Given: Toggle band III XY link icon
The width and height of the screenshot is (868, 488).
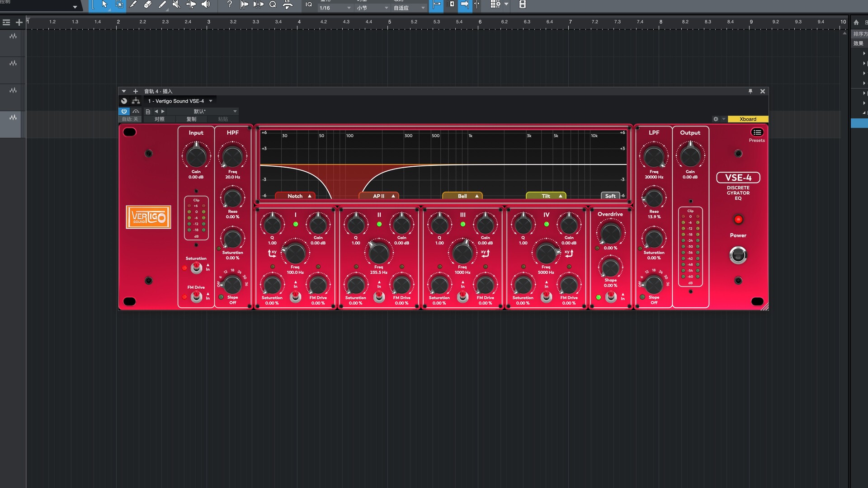Looking at the screenshot, I should 485,253.
